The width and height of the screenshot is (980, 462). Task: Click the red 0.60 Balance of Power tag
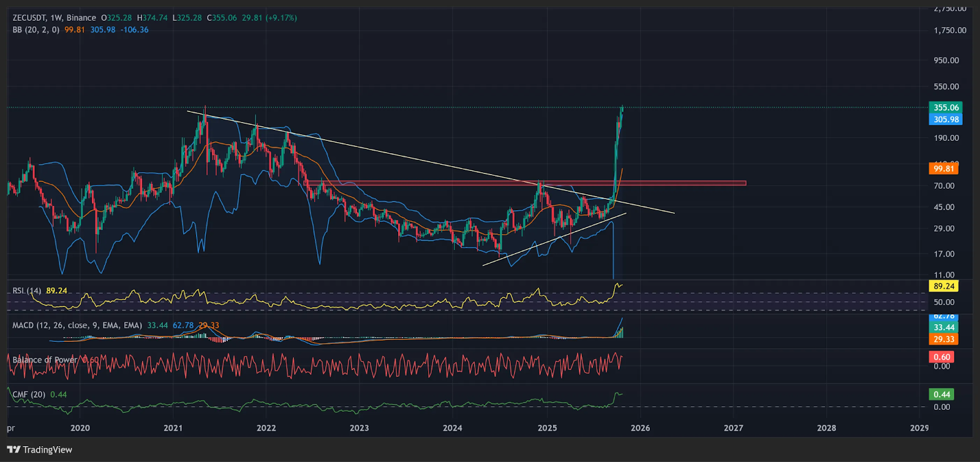[941, 357]
